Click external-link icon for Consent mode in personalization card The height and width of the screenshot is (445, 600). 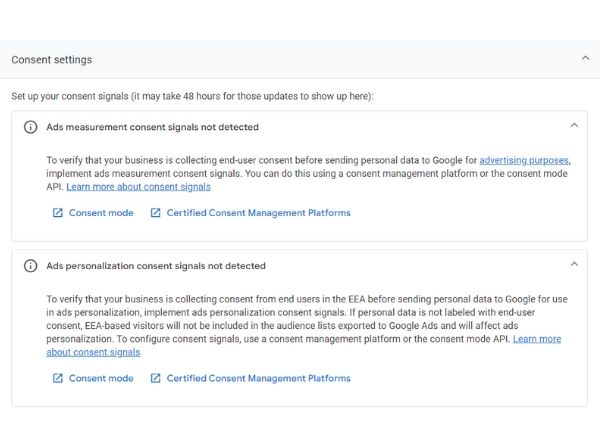[58, 378]
